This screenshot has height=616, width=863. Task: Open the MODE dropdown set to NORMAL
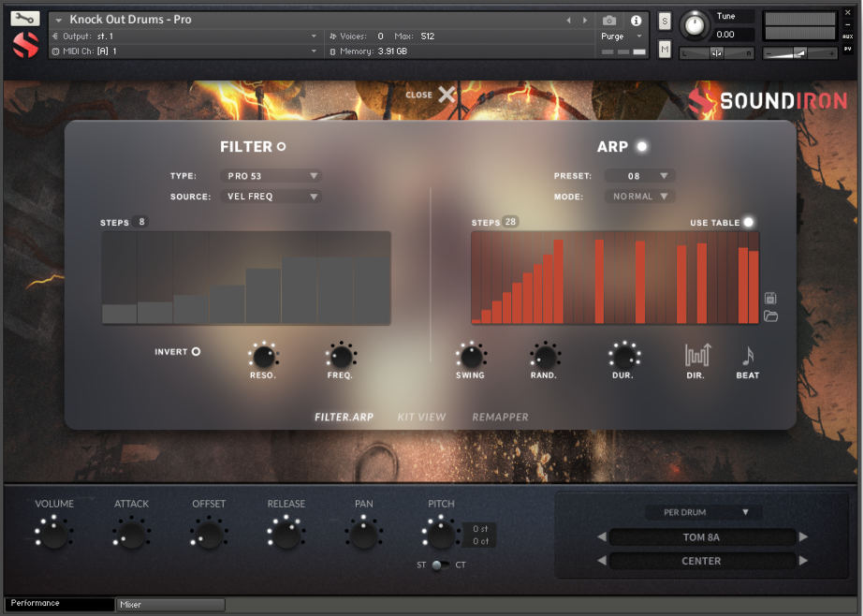click(640, 197)
